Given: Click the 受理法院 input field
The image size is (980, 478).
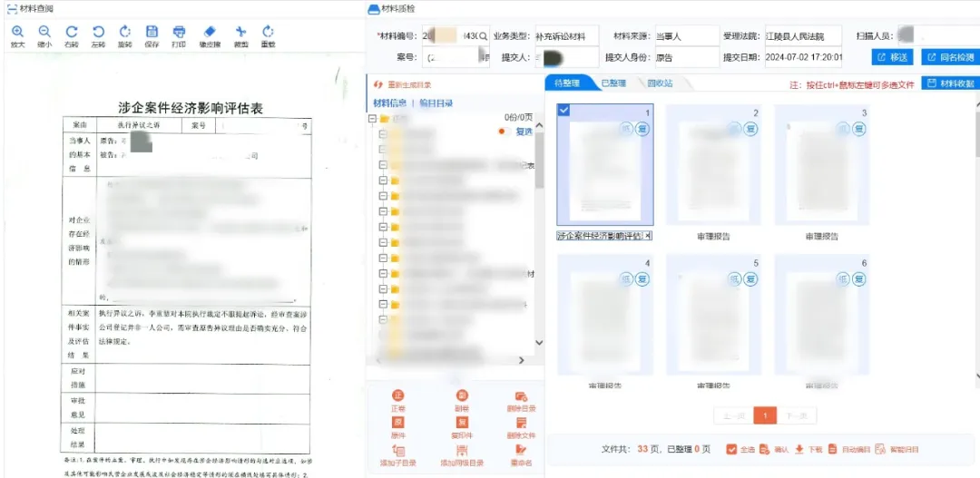Looking at the screenshot, I should pos(803,37).
